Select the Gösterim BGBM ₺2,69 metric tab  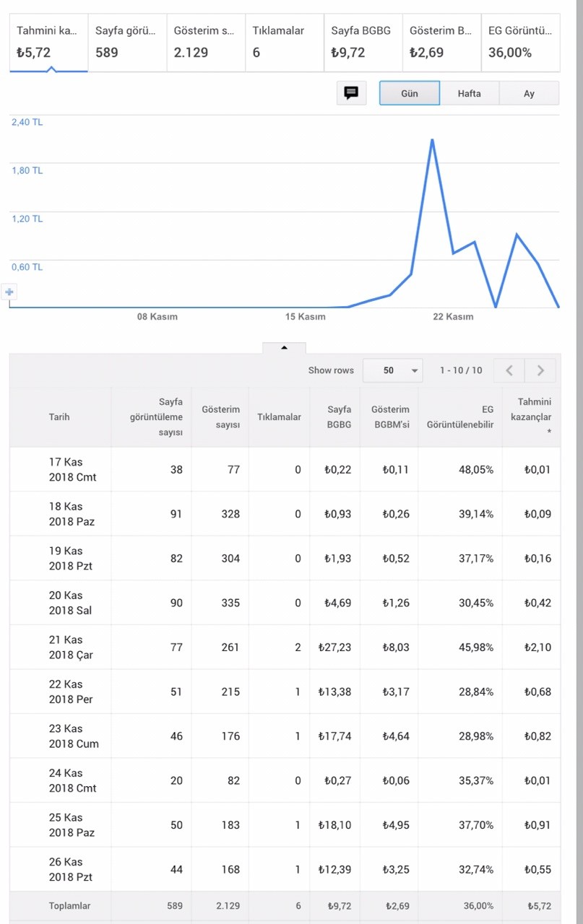[441, 42]
